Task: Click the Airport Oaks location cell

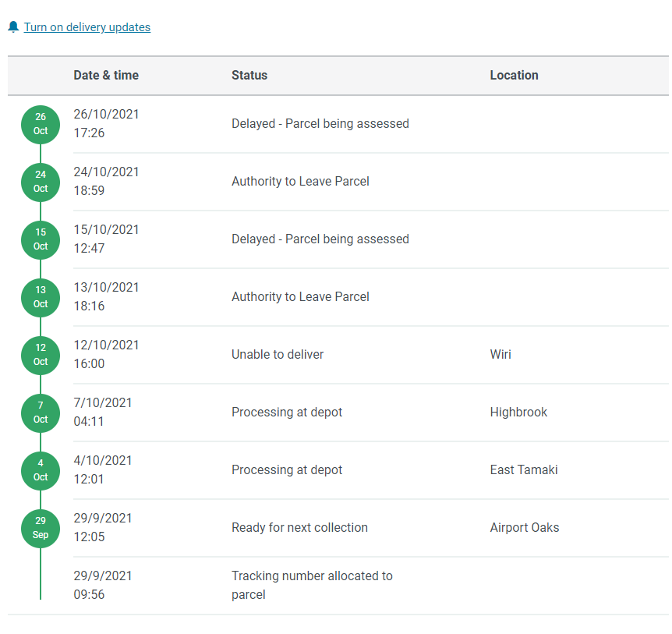Action: (x=525, y=528)
